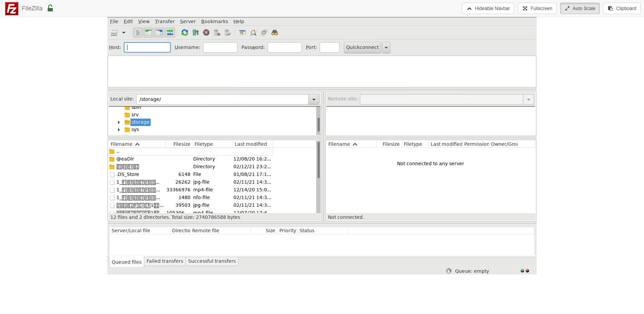Open the Site Manager

click(x=114, y=33)
